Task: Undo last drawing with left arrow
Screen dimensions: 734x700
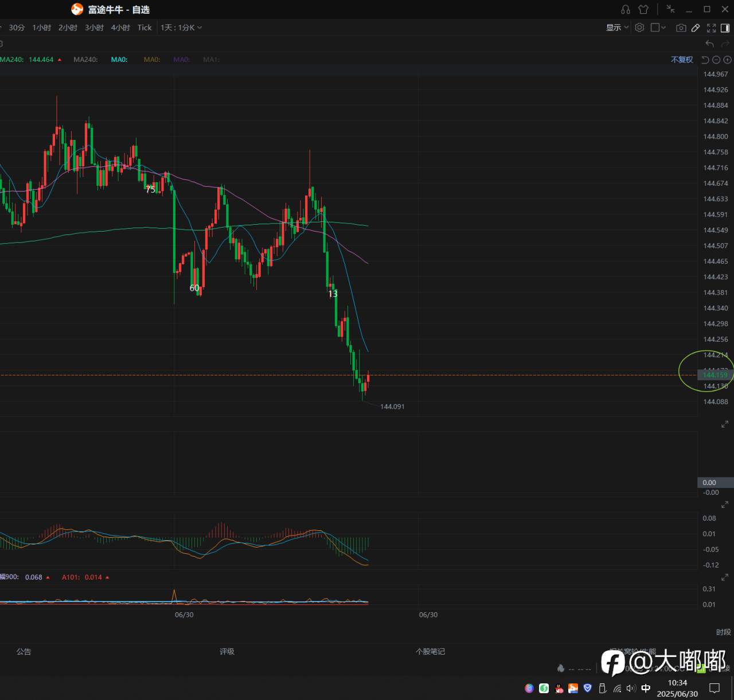Action: point(710,44)
